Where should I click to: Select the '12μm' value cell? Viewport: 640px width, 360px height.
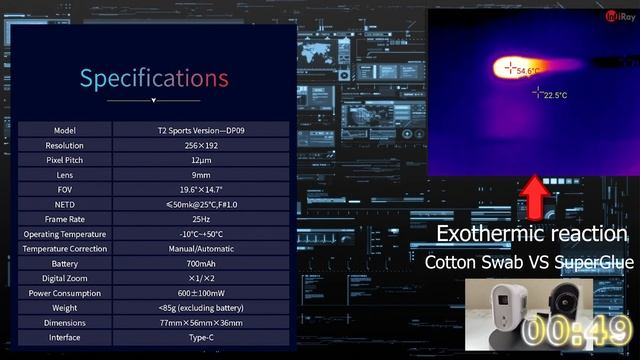coord(201,160)
